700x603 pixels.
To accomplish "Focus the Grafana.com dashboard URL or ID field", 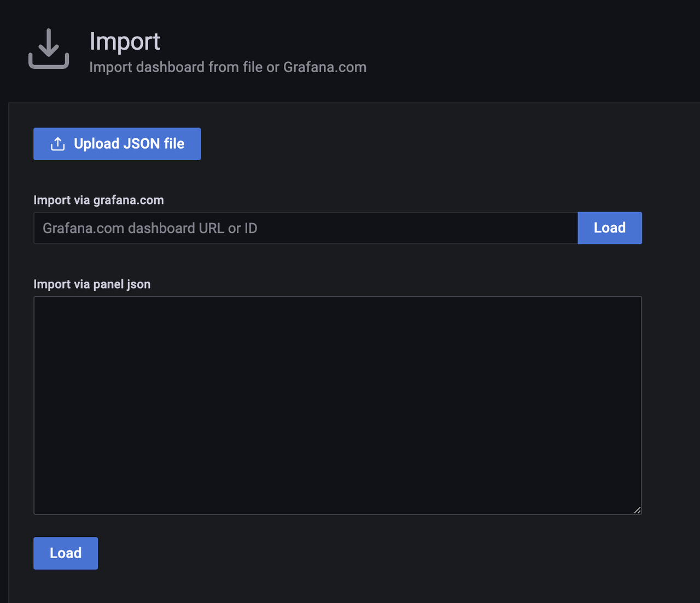I will (x=305, y=228).
